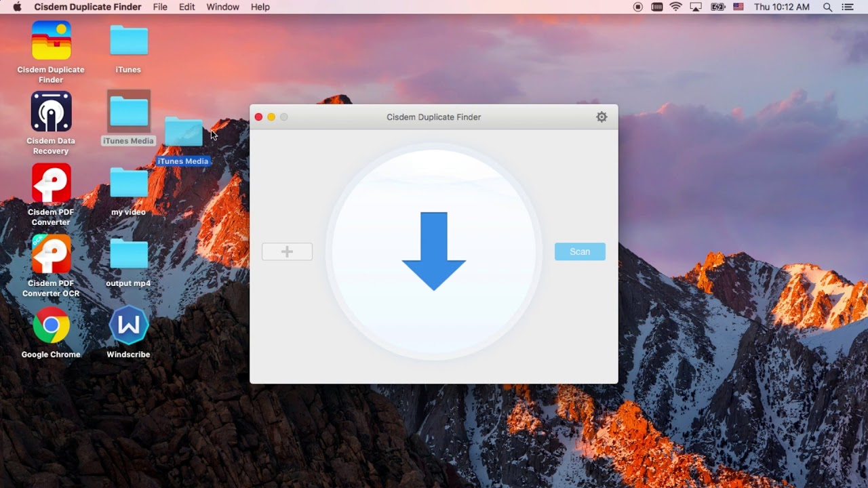Click the plus add-folder button

pyautogui.click(x=287, y=251)
